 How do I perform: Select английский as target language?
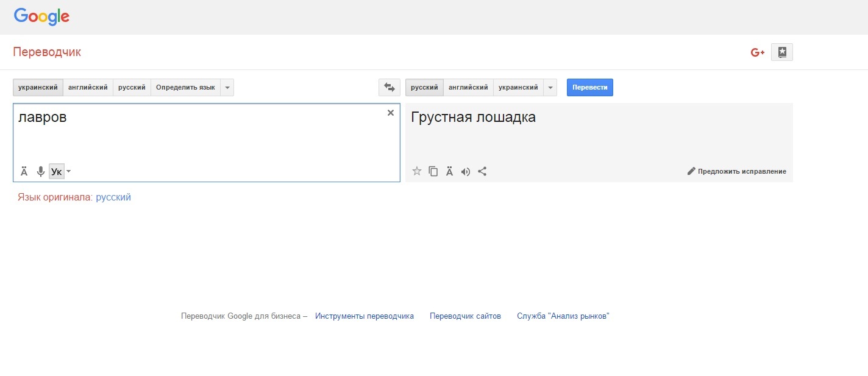coord(468,88)
